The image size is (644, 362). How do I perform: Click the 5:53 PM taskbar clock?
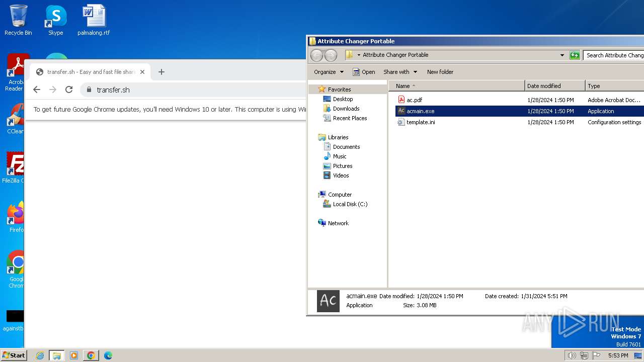point(618,355)
